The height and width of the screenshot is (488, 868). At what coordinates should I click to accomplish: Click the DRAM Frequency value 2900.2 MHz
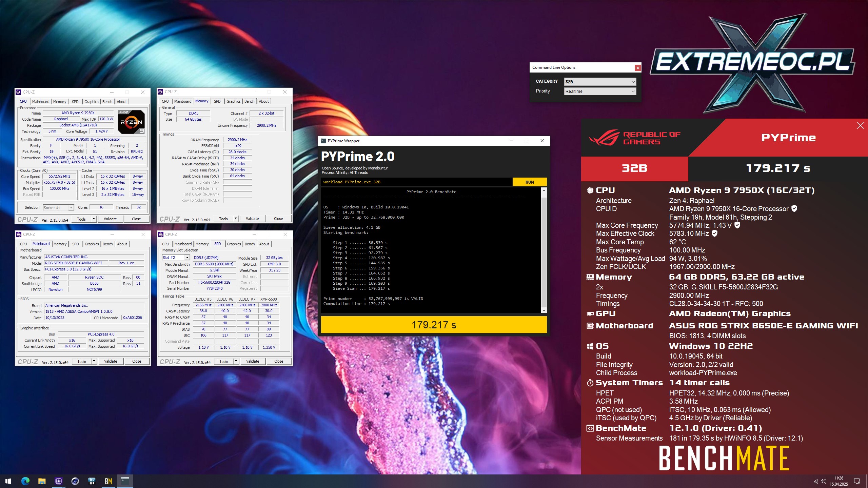point(237,140)
